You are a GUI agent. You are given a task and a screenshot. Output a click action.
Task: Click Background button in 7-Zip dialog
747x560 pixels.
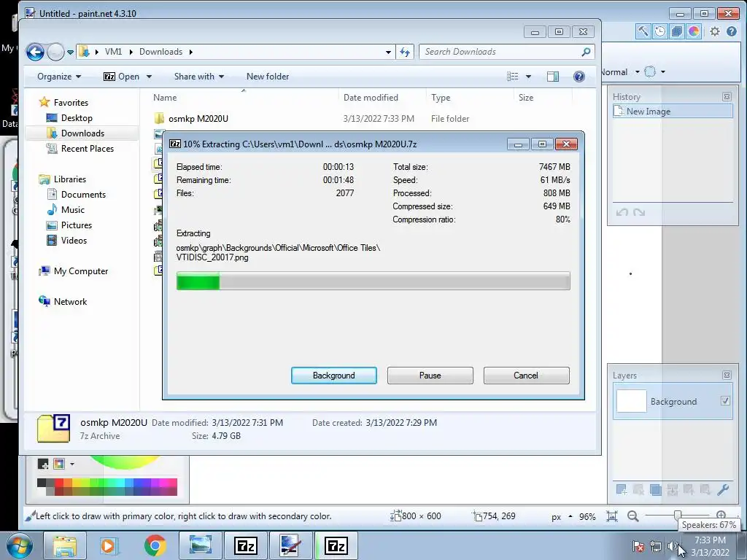[333, 376]
